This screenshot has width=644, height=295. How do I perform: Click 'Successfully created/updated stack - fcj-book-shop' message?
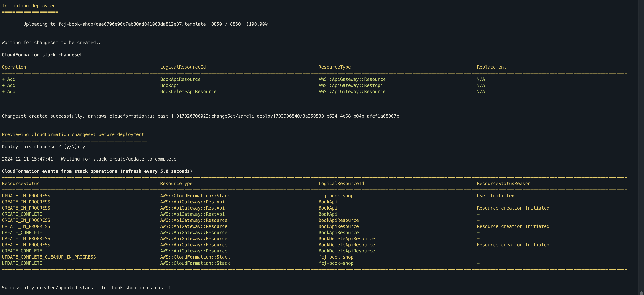click(86, 288)
